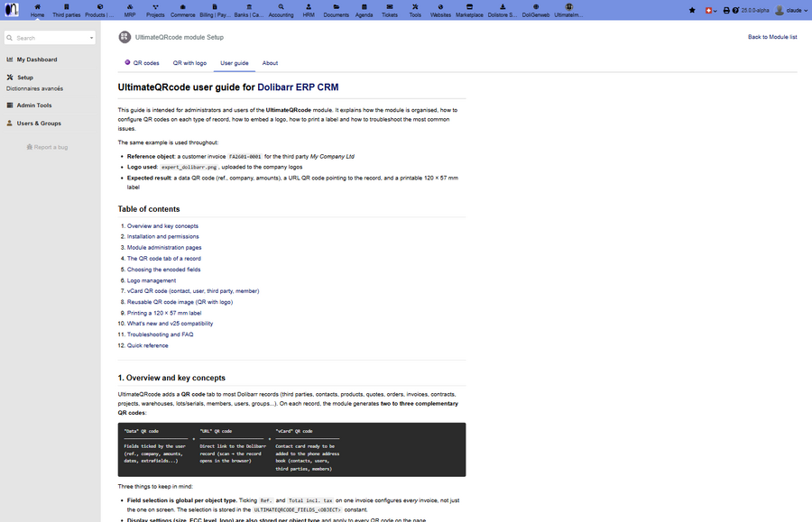
Task: Switch to the QR codes tab
Action: click(x=142, y=62)
